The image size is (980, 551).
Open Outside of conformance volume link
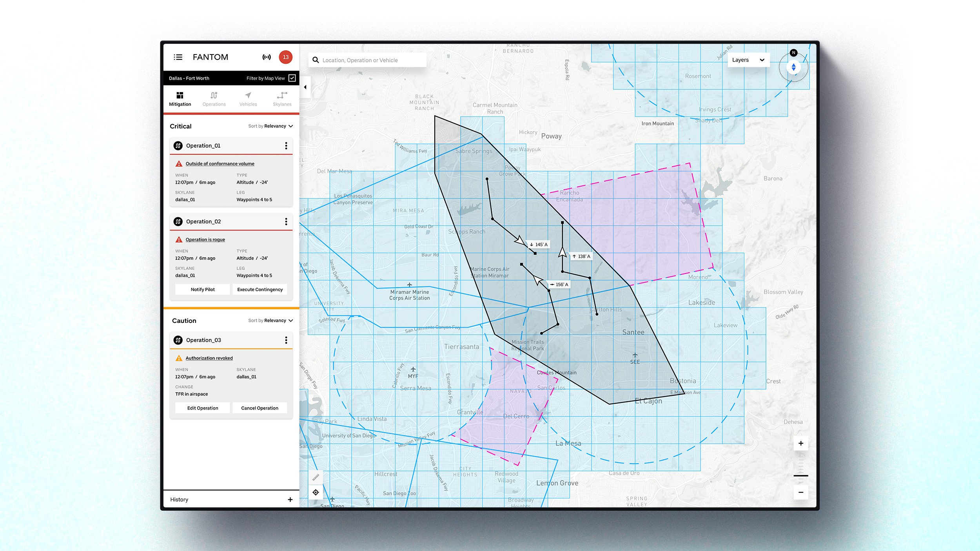[x=220, y=164]
